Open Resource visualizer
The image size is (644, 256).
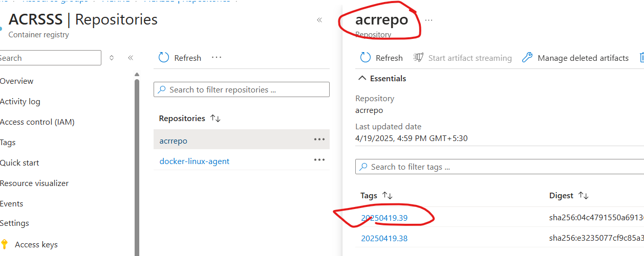pyautogui.click(x=34, y=183)
